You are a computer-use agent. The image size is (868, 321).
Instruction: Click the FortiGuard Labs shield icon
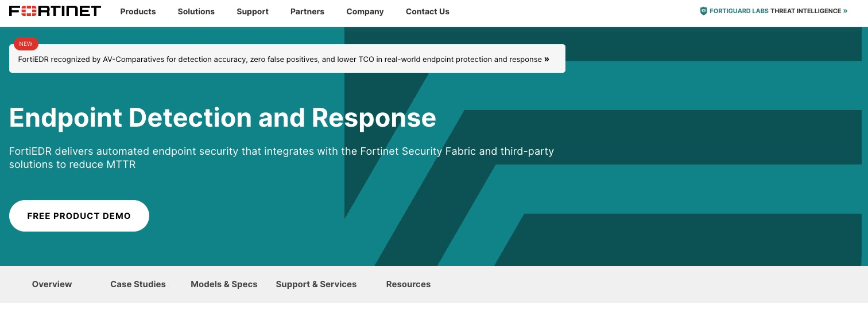(x=703, y=11)
